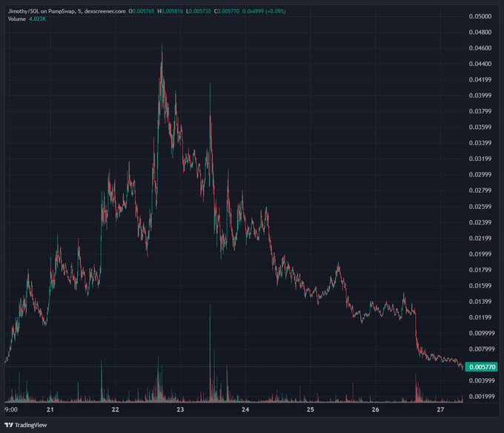Click the 0.01199 price axis label
This screenshot has width=504, height=433.
(480, 317)
